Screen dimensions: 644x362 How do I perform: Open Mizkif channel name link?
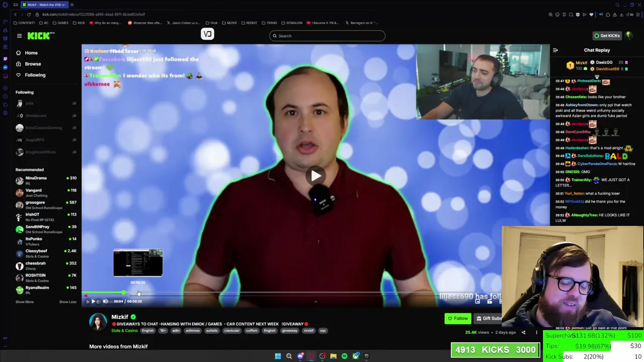(x=120, y=317)
